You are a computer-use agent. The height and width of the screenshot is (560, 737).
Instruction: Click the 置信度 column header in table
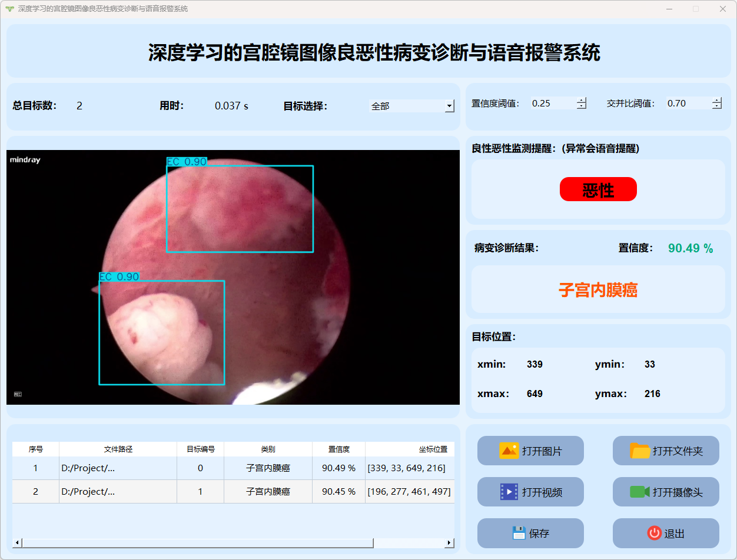click(x=338, y=449)
